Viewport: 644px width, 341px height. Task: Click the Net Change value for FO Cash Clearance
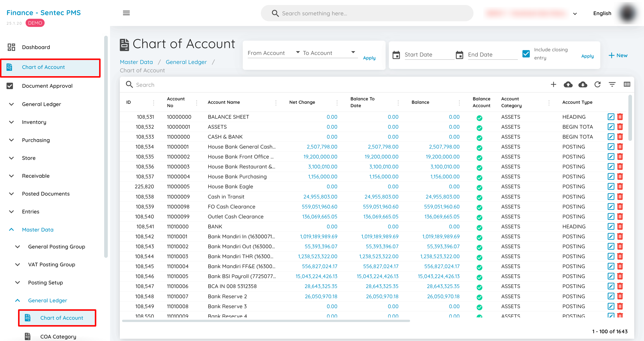[319, 206]
